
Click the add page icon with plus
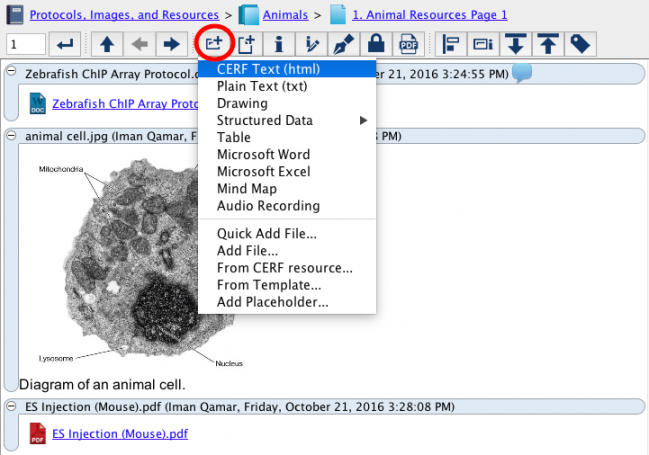point(246,44)
